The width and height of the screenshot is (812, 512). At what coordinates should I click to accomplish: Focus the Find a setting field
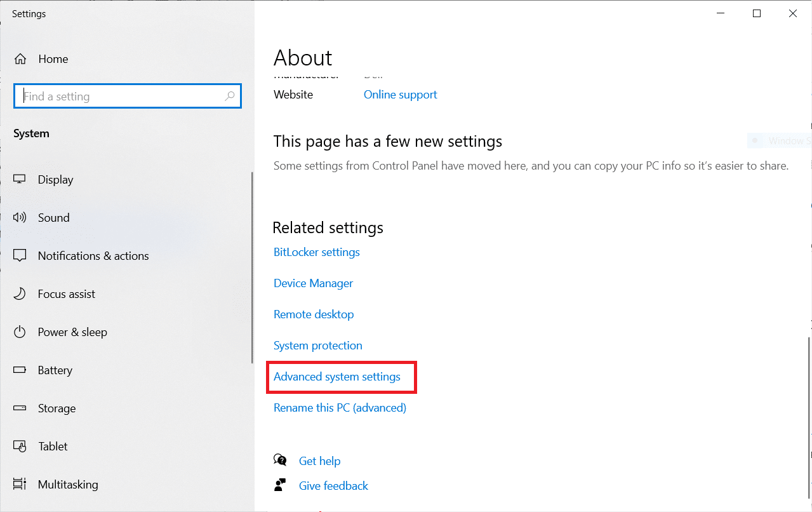pyautogui.click(x=121, y=97)
